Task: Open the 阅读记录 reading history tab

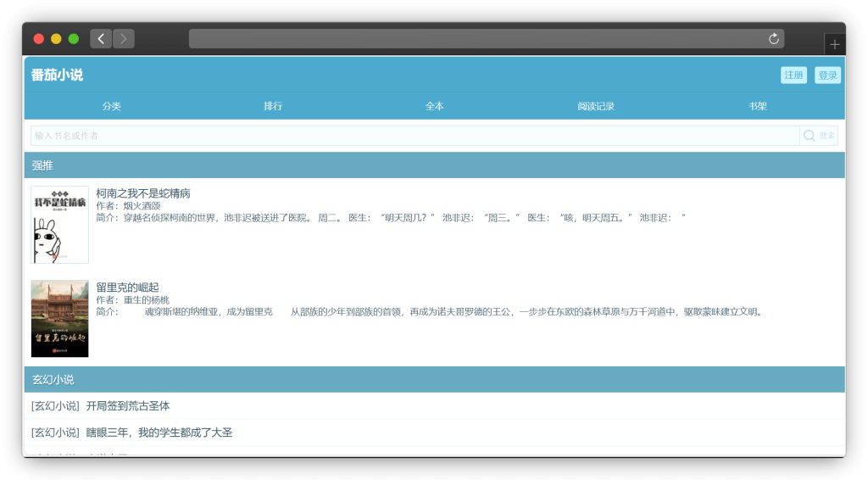Action: [596, 106]
